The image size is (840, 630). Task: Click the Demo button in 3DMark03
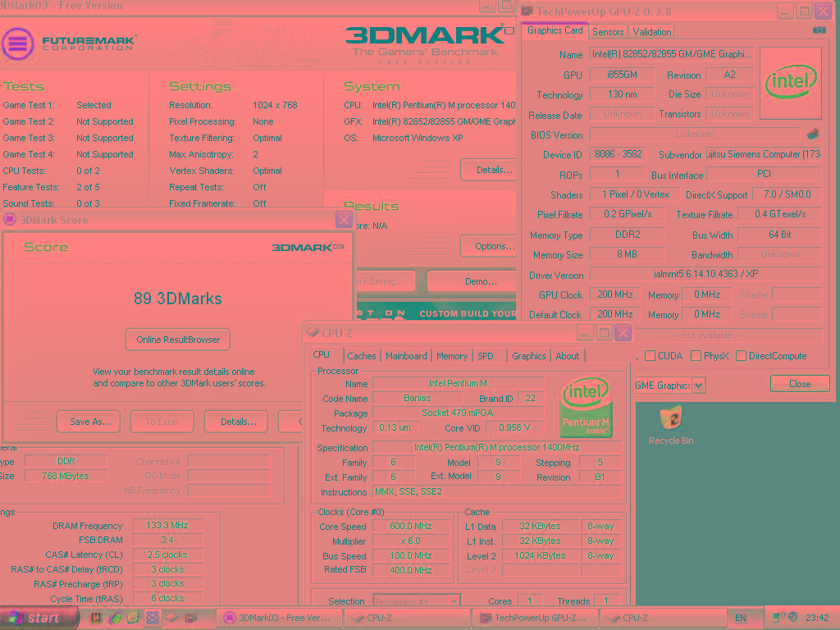(x=473, y=281)
